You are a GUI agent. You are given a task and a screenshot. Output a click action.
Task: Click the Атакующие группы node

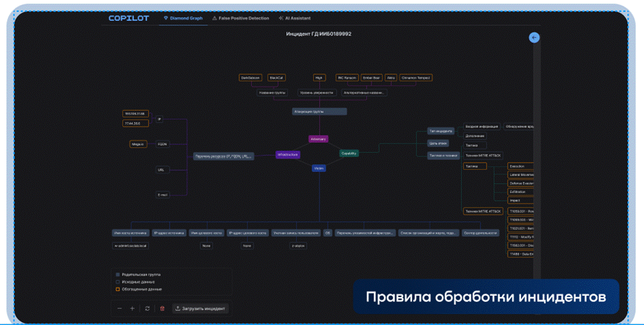tap(319, 111)
